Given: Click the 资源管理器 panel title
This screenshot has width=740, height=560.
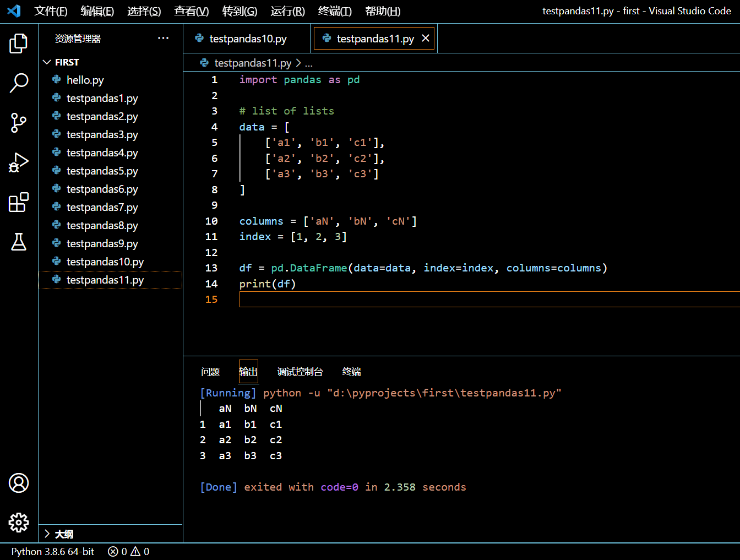Looking at the screenshot, I should tap(78, 39).
